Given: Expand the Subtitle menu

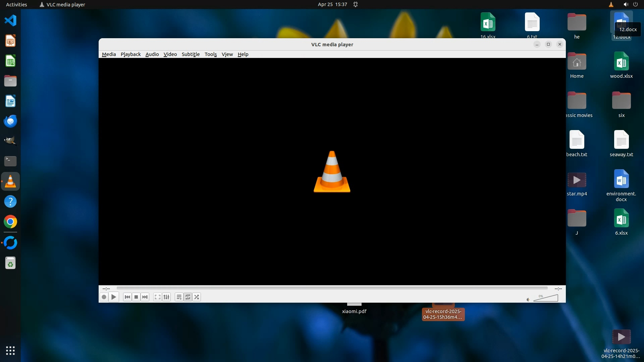Looking at the screenshot, I should (191, 54).
